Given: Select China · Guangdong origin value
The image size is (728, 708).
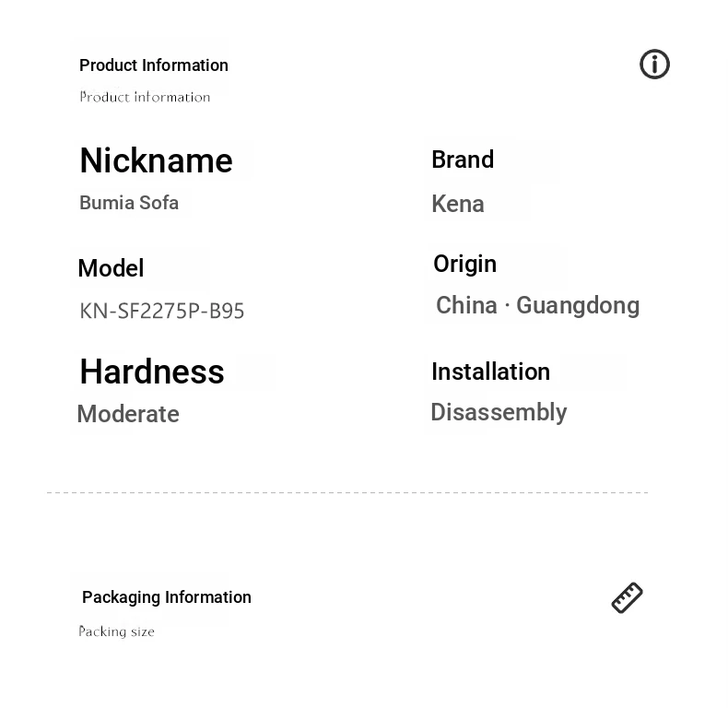Looking at the screenshot, I should pyautogui.click(x=537, y=306).
